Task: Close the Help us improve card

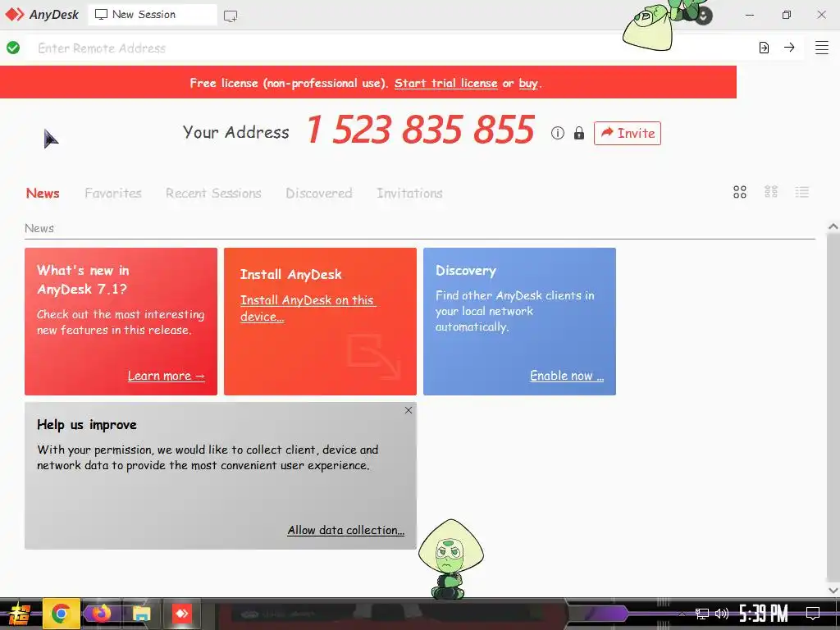Action: coord(409,410)
